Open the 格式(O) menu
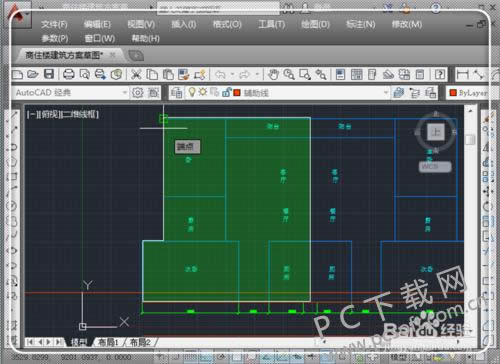This screenshot has height=364, width=500. (227, 24)
